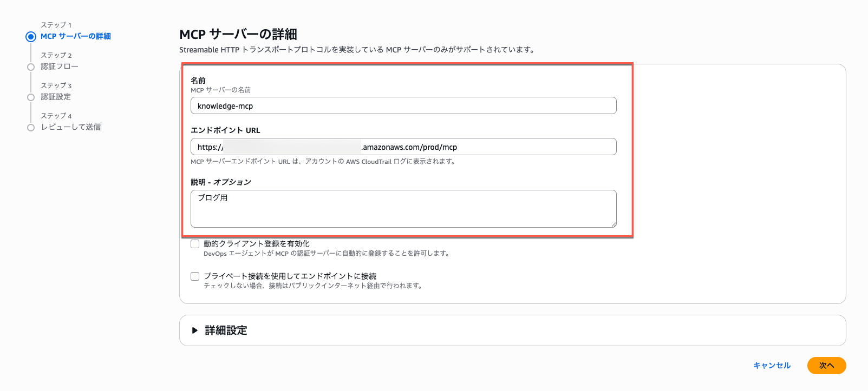Select the エンドポイント URL input field

pyautogui.click(x=403, y=147)
